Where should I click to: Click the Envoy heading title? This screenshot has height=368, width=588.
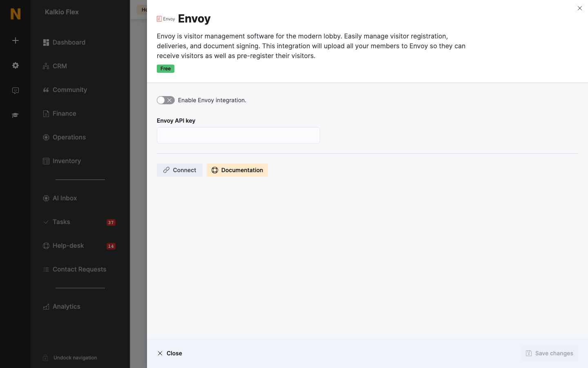pyautogui.click(x=194, y=19)
